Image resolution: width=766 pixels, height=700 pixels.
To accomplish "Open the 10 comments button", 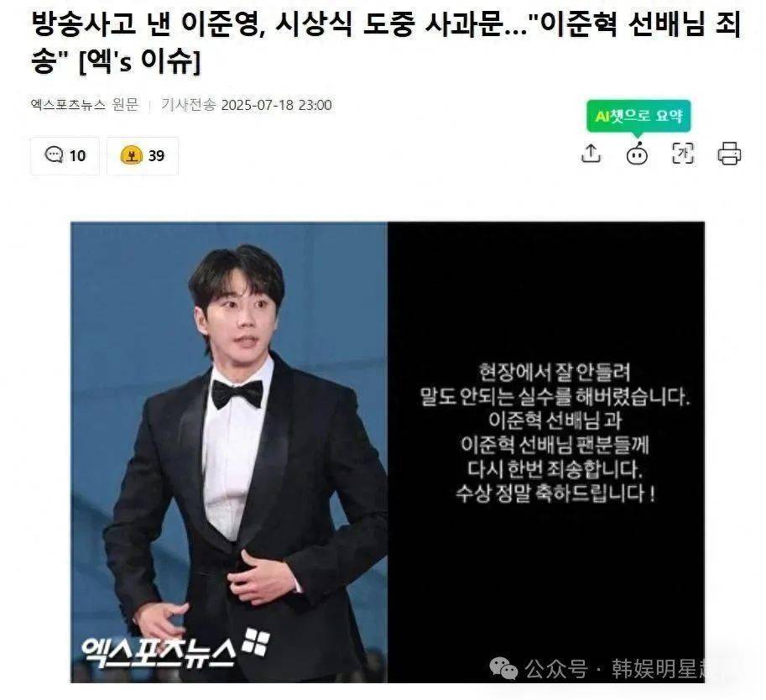I will tap(65, 156).
